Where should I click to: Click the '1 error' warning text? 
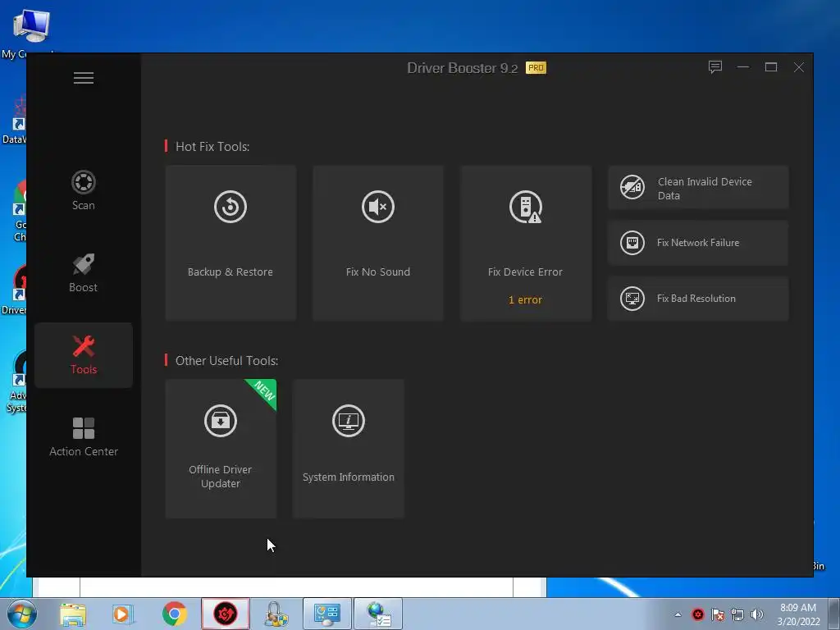coord(525,300)
